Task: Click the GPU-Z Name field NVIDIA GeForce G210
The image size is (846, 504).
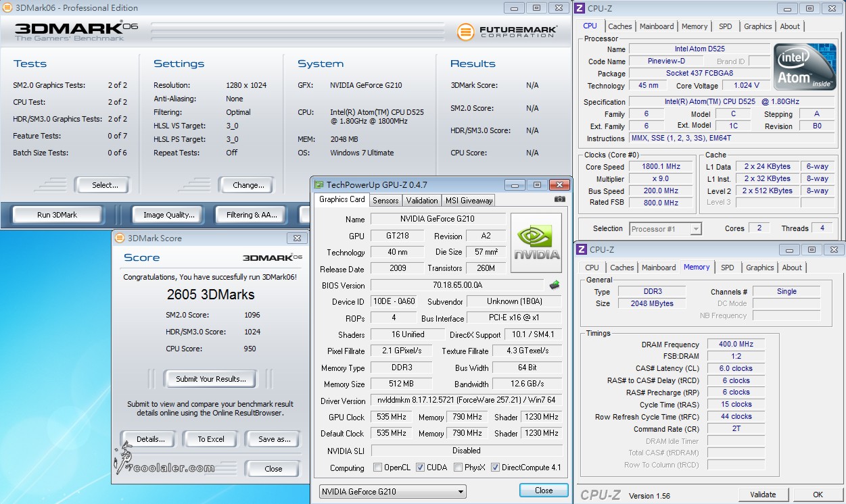Action: [x=438, y=219]
